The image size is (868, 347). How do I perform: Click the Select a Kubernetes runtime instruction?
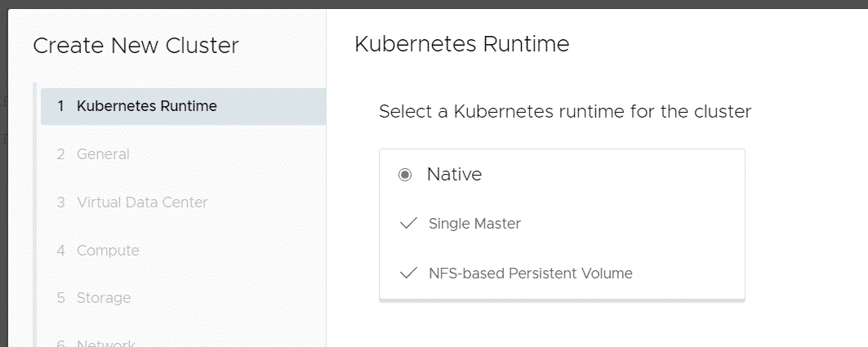pos(565,112)
